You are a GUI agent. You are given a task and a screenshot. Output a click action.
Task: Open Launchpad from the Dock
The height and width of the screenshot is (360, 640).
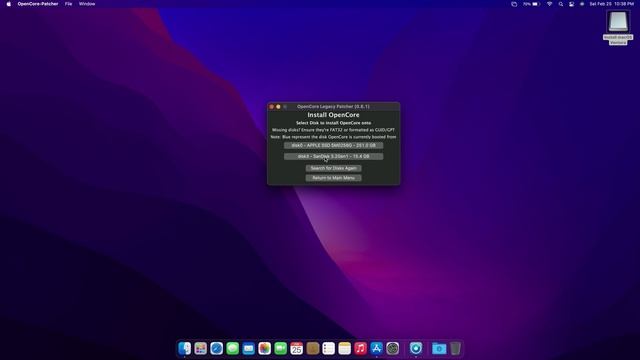(200, 348)
